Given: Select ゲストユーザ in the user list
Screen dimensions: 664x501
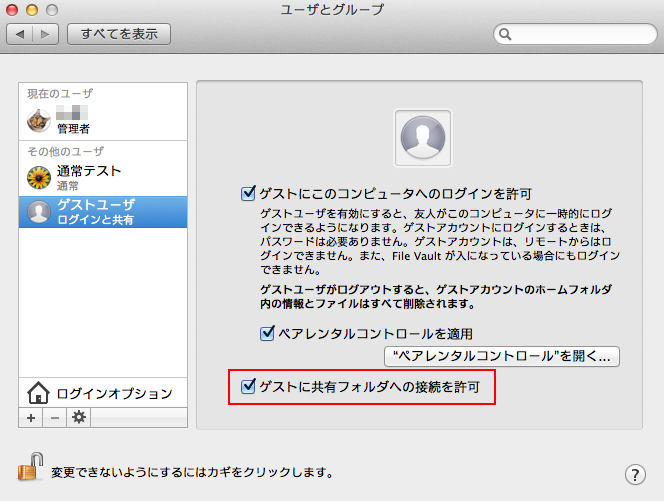Looking at the screenshot, I should click(103, 212).
